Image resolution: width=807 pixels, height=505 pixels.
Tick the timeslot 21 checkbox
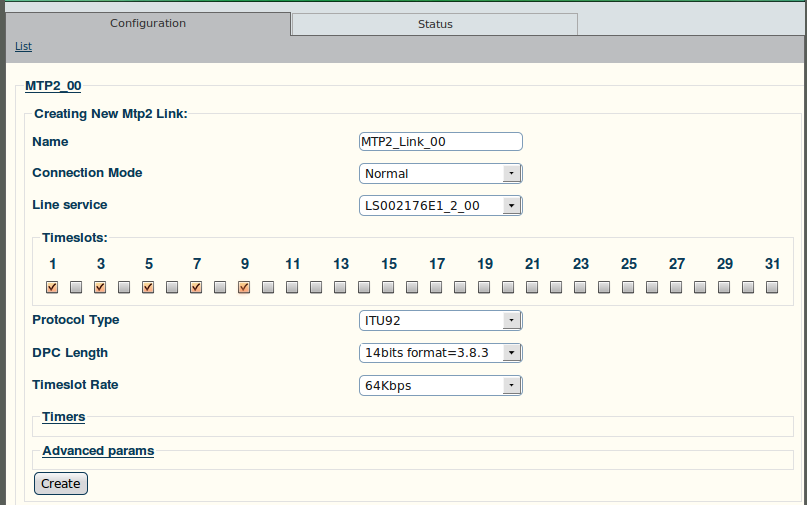point(532,287)
